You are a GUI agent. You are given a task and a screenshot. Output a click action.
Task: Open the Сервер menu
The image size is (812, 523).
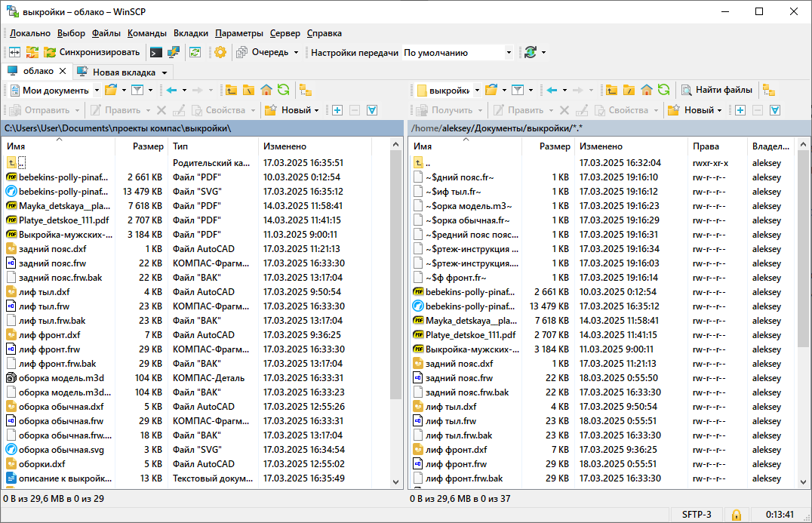[285, 33]
